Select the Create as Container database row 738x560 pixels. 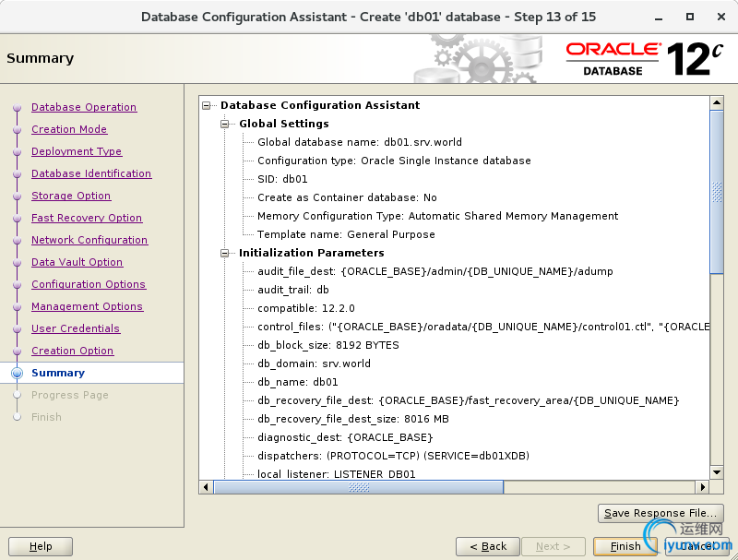pos(347,197)
